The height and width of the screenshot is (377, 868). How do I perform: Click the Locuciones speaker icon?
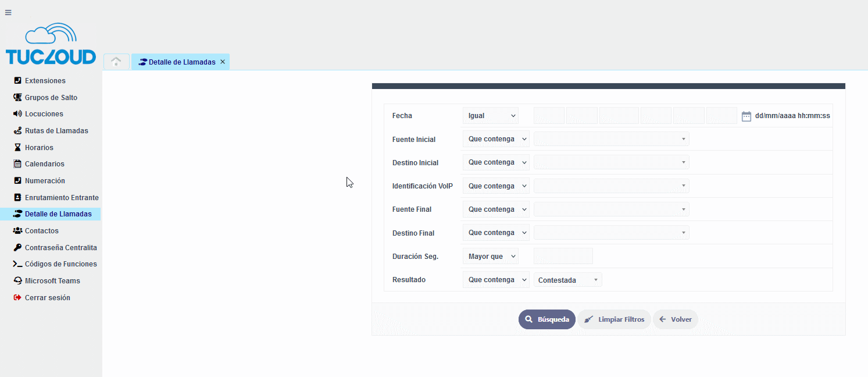coord(17,114)
